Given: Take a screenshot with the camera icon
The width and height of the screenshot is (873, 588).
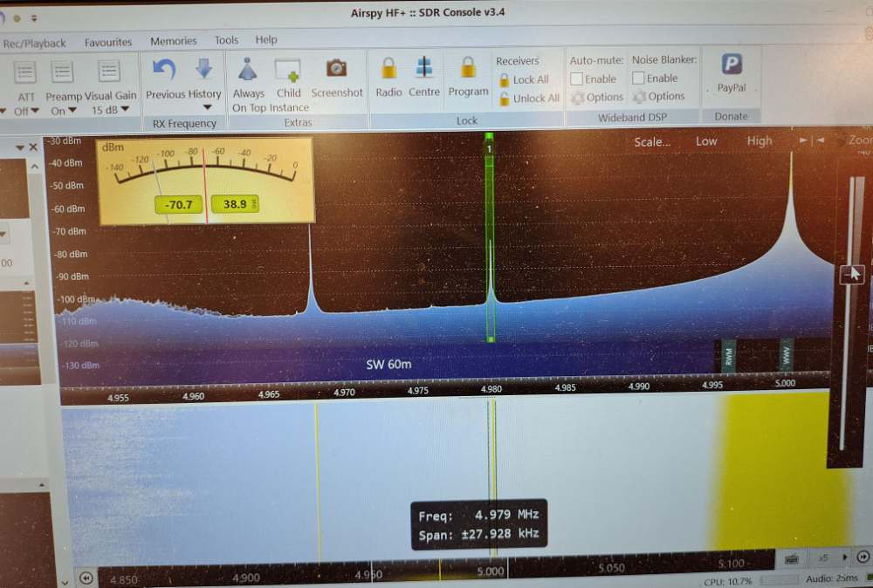Looking at the screenshot, I should pyautogui.click(x=336, y=69).
